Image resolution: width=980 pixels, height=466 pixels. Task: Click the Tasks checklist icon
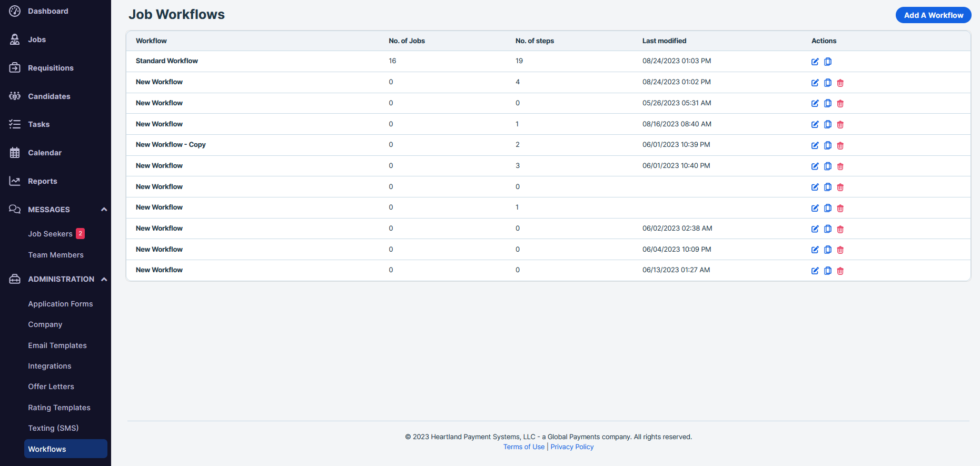click(x=15, y=124)
